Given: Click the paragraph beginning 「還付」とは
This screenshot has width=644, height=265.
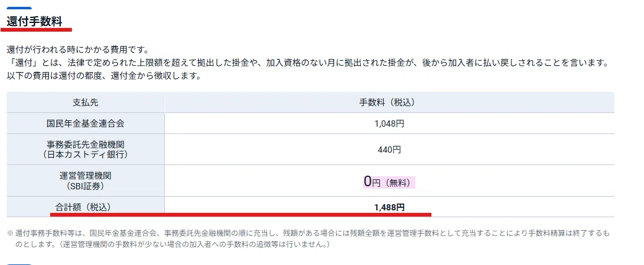Looking at the screenshot, I should coord(307,63).
